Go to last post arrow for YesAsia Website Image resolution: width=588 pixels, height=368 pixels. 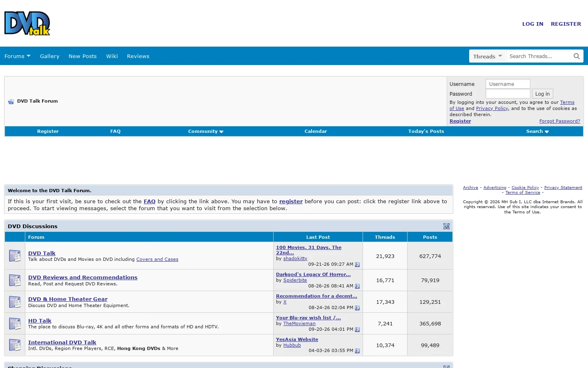(357, 351)
